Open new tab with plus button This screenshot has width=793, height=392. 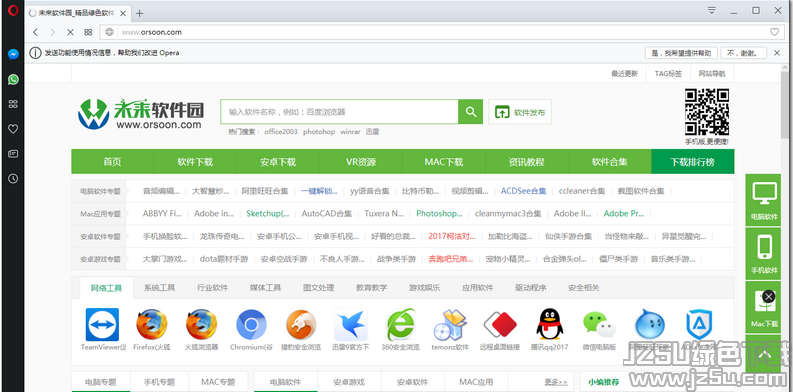coord(140,13)
